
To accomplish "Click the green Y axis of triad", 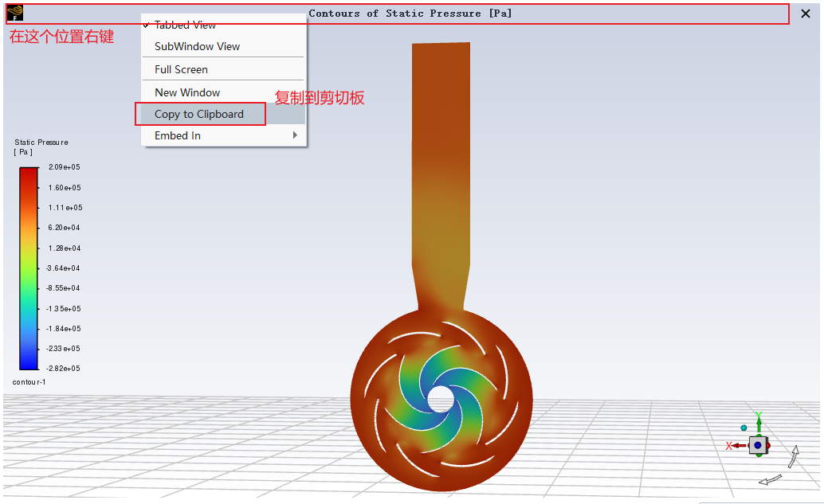I will coord(759,423).
